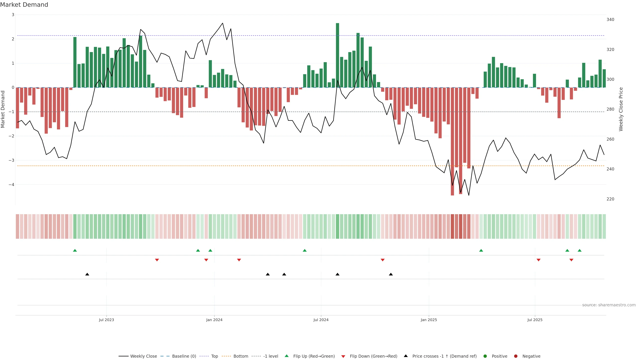Click black Price crosses -1 legend triangle
The image size is (644, 362).
coord(406,356)
